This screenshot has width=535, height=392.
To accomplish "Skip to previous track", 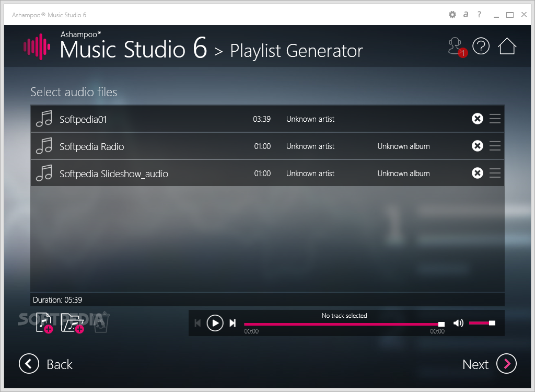I will [x=197, y=323].
